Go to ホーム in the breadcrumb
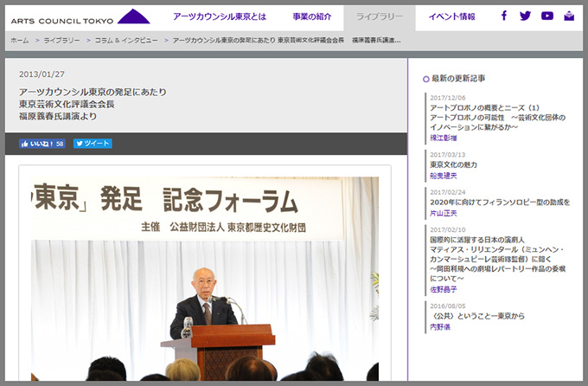 tap(19, 41)
